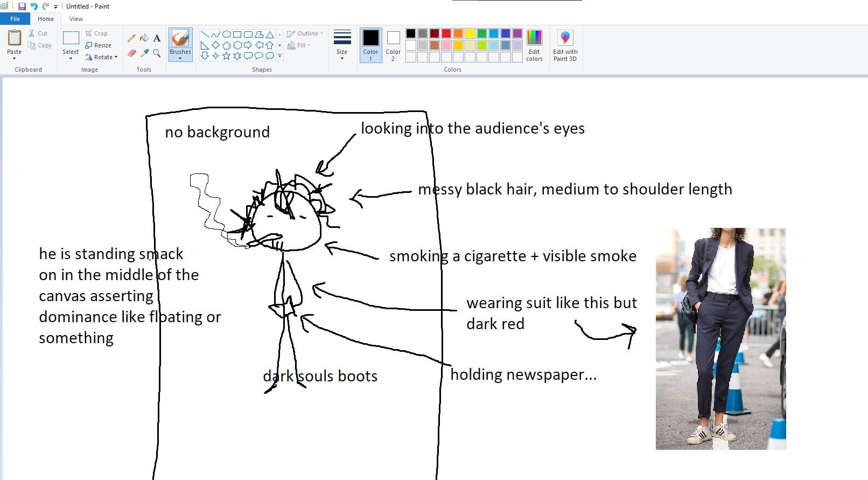Select the Color picker eyedropper tool

click(x=144, y=53)
